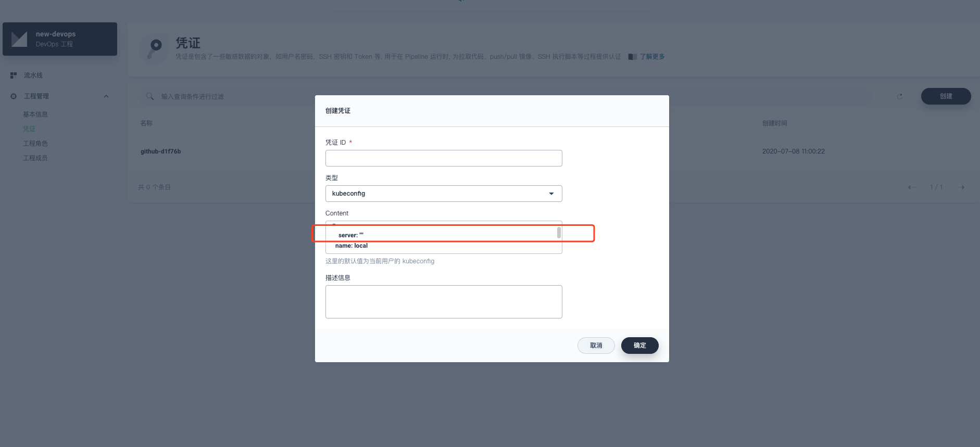Cancel the create credential dialog

coord(596,345)
